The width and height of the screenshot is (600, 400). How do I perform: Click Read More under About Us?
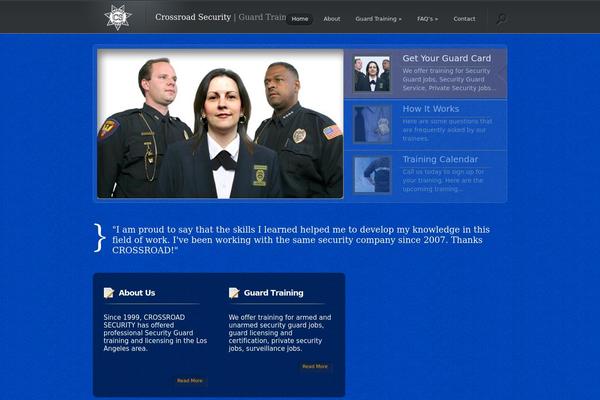[x=190, y=380]
